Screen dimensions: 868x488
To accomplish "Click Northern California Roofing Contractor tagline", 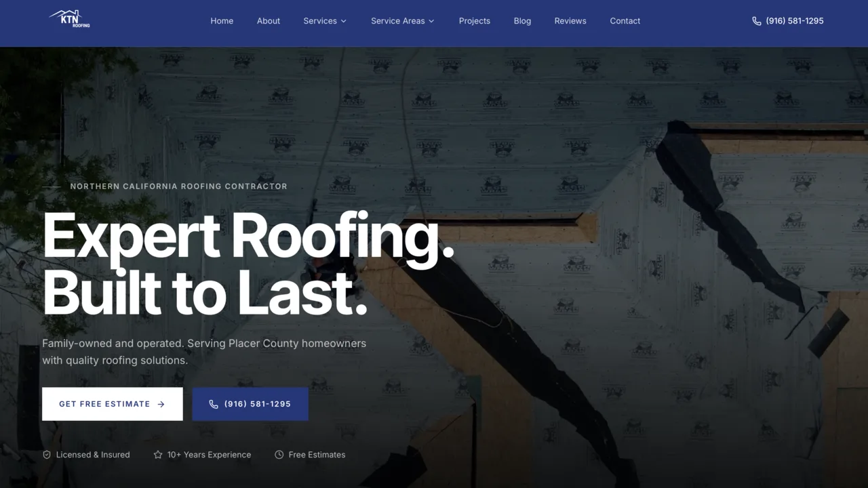I will tap(179, 186).
